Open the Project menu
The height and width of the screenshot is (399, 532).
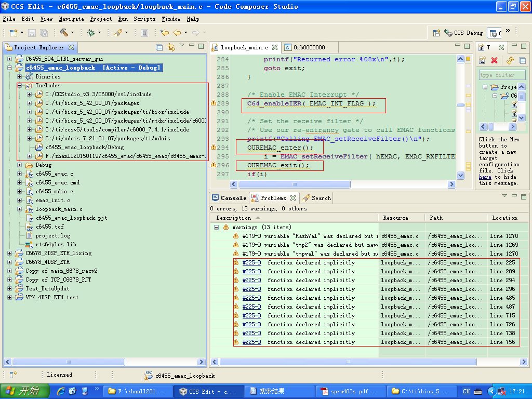(101, 19)
